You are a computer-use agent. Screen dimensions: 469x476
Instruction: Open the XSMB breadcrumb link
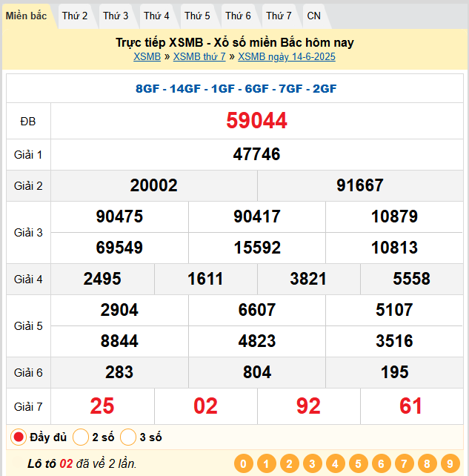147,56
